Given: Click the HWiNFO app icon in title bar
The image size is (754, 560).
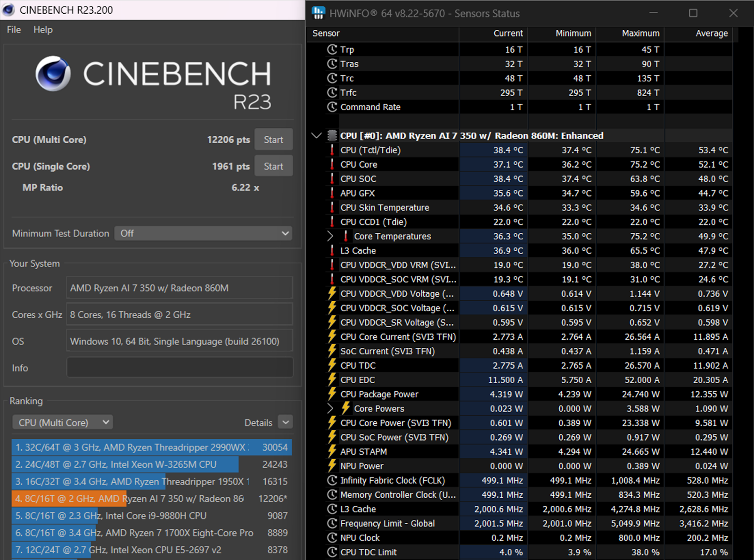Looking at the screenshot, I should [x=319, y=13].
